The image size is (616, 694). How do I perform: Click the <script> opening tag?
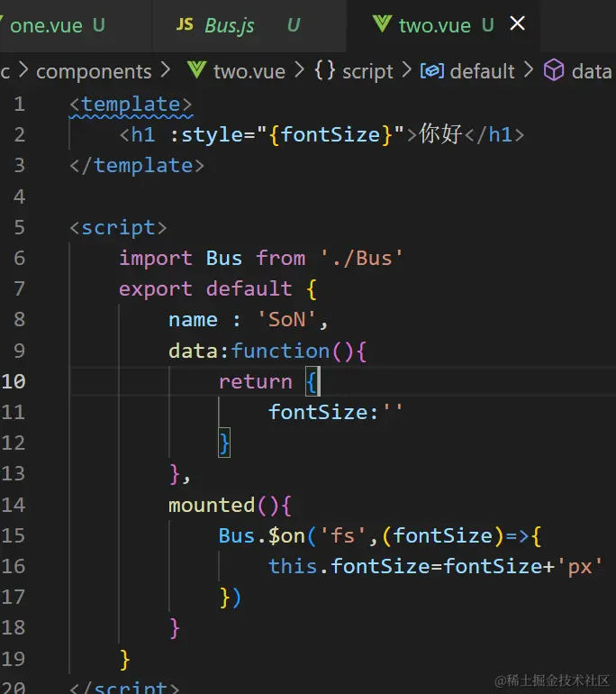click(x=118, y=228)
